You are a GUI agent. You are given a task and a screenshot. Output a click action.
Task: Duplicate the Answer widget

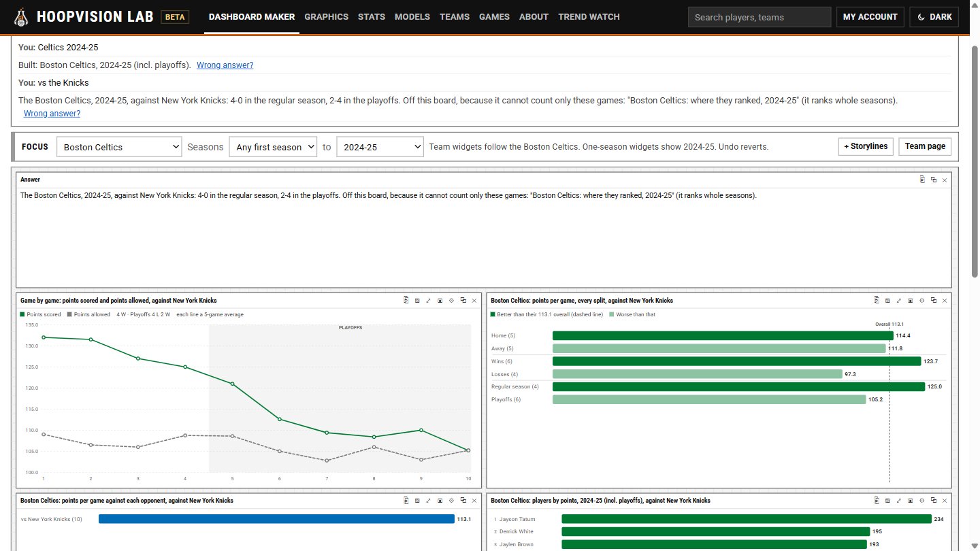pyautogui.click(x=934, y=180)
